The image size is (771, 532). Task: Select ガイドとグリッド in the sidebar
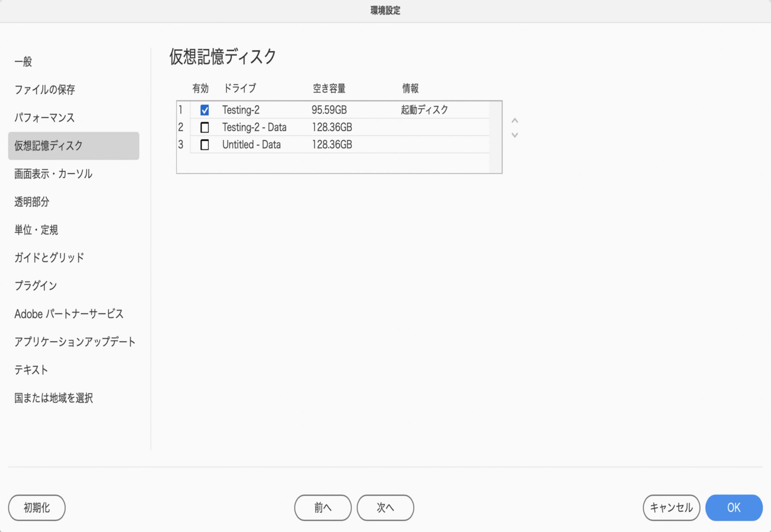[49, 258]
